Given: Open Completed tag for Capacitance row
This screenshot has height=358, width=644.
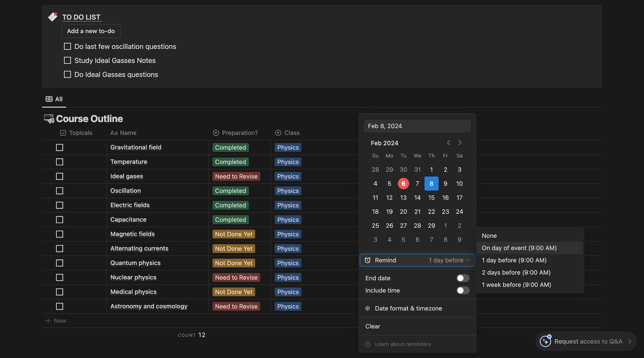Looking at the screenshot, I should 230,220.
